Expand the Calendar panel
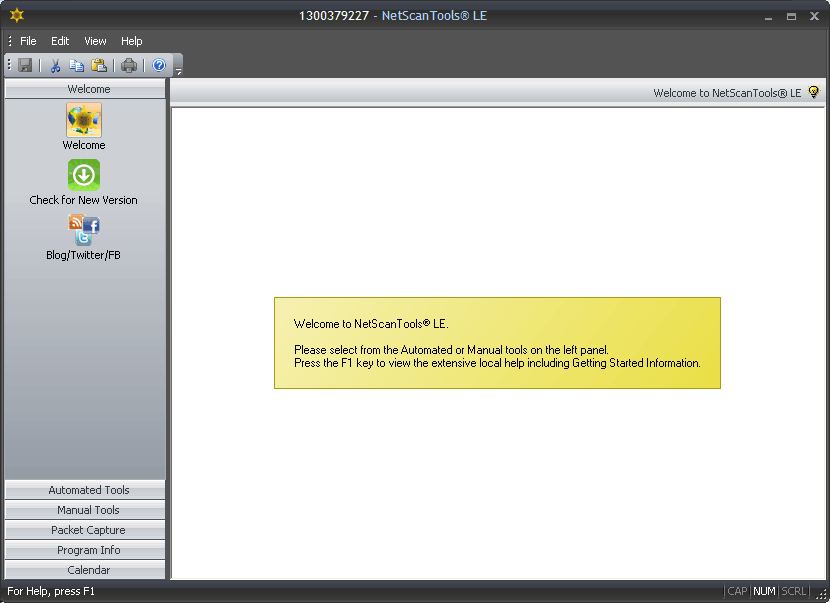This screenshot has width=830, height=603. click(x=85, y=570)
